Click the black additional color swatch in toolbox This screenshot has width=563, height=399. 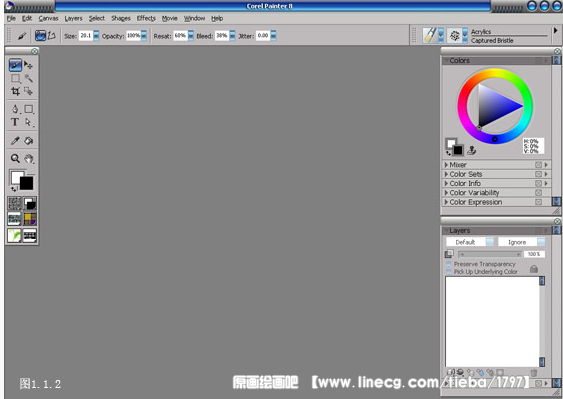(x=27, y=183)
